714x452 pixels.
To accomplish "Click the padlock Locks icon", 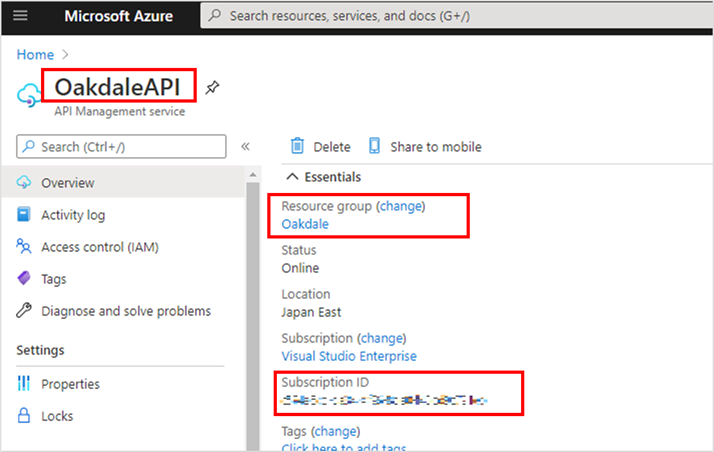I will click(x=24, y=416).
